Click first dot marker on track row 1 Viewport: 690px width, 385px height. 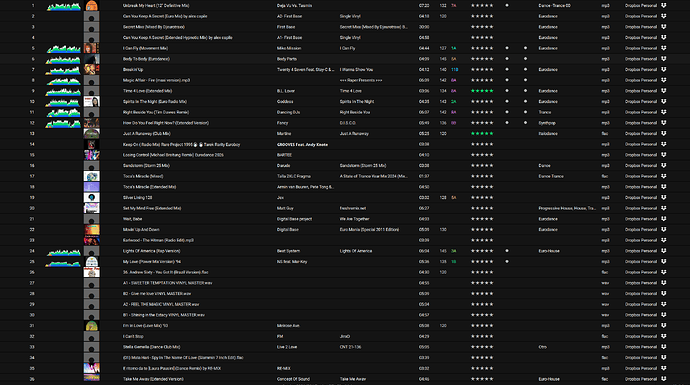(x=507, y=6)
